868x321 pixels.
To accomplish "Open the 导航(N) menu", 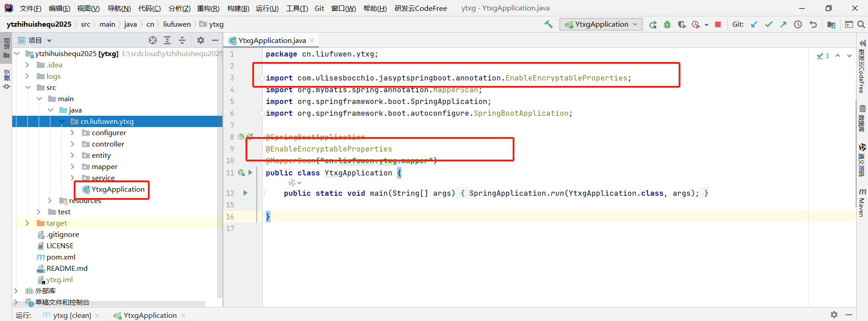I will tap(119, 8).
